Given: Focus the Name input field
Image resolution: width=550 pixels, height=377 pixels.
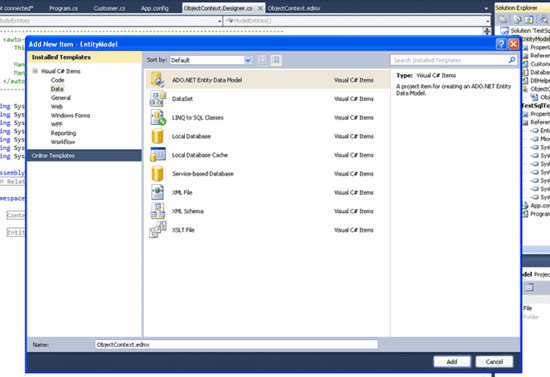Looking at the screenshot, I should click(236, 344).
